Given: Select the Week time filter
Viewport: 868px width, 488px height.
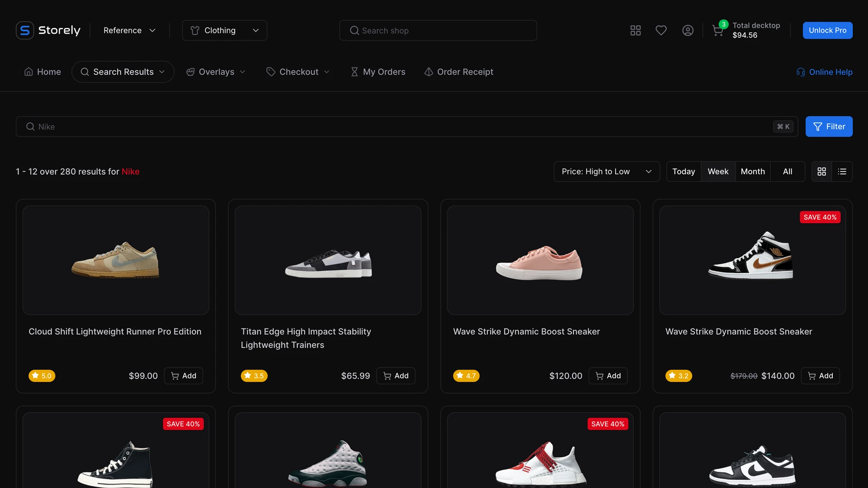Looking at the screenshot, I should [718, 172].
